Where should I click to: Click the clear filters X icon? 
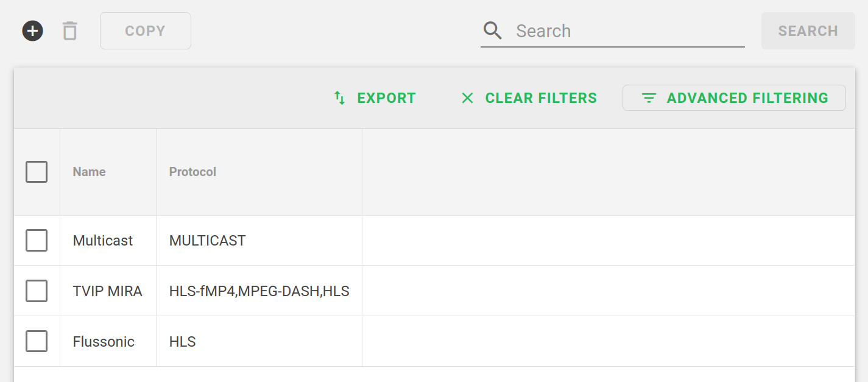coord(467,98)
